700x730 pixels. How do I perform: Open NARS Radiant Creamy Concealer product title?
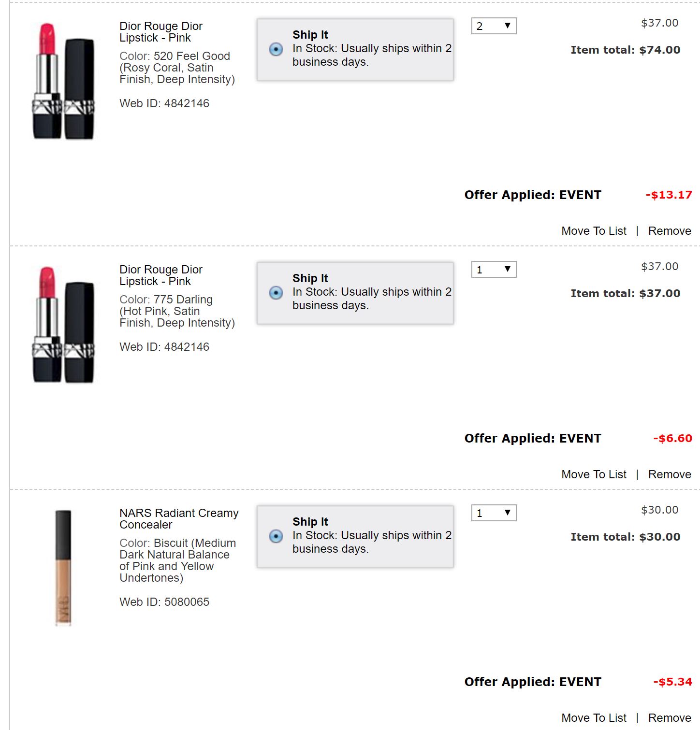click(x=179, y=519)
